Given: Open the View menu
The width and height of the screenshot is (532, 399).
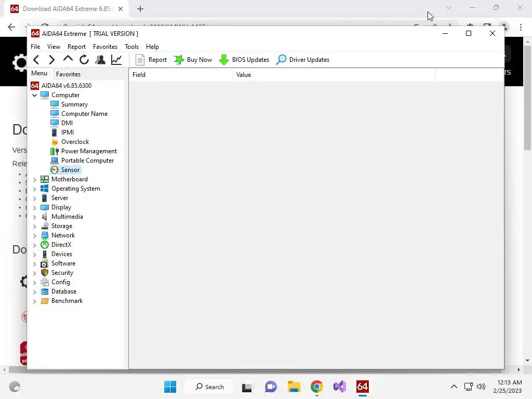Looking at the screenshot, I should pos(54,46).
